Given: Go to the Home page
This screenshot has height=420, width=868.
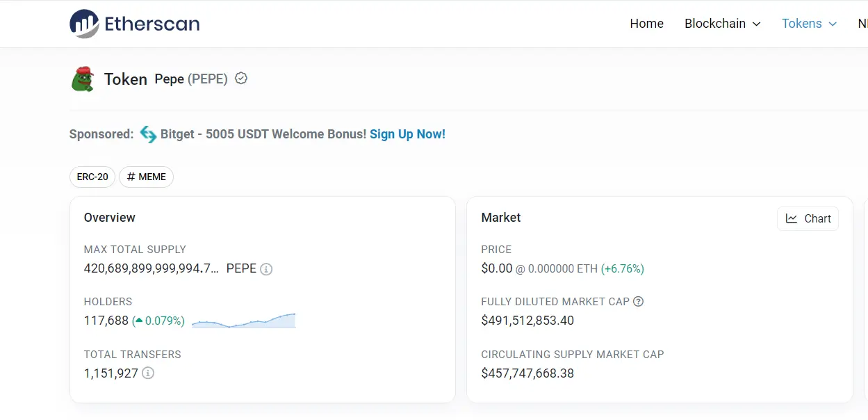Looking at the screenshot, I should coord(646,24).
